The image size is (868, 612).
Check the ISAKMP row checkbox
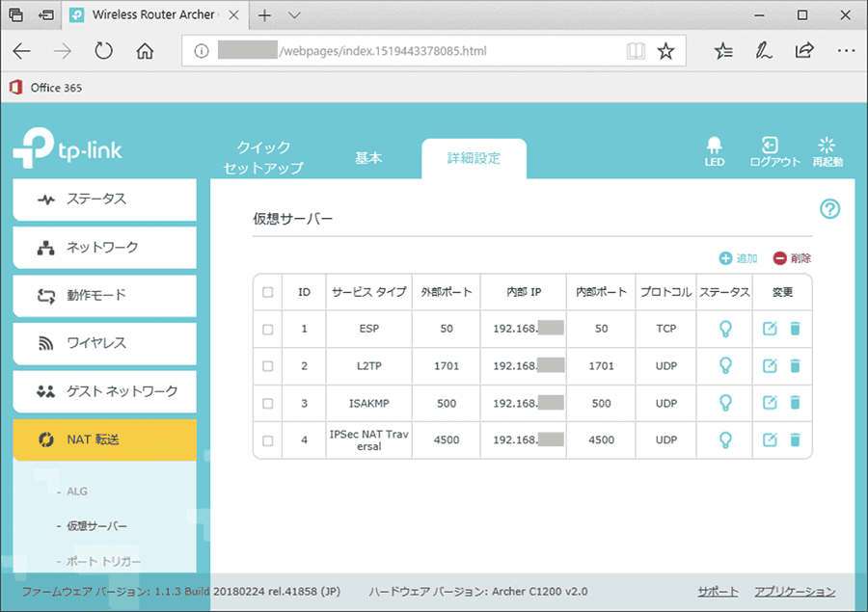(x=268, y=404)
